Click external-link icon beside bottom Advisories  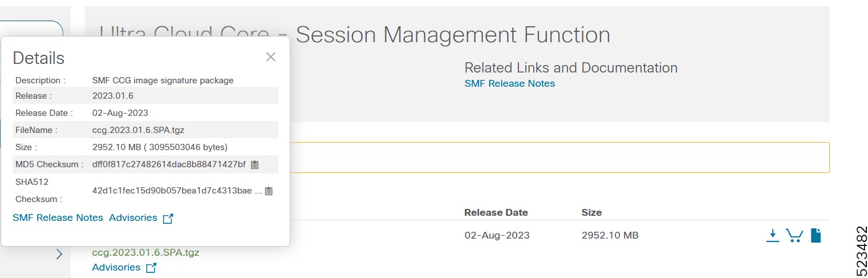coord(151,268)
